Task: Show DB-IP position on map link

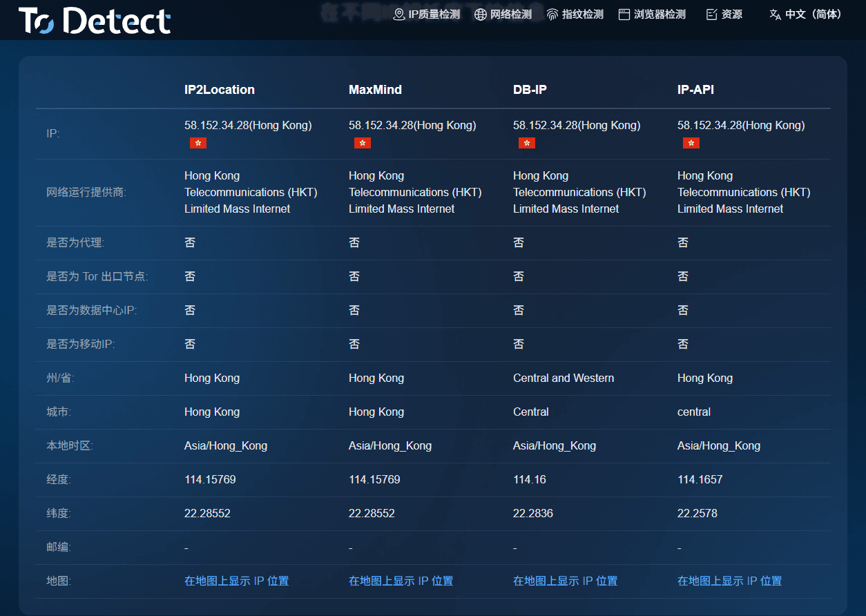Action: tap(566, 581)
